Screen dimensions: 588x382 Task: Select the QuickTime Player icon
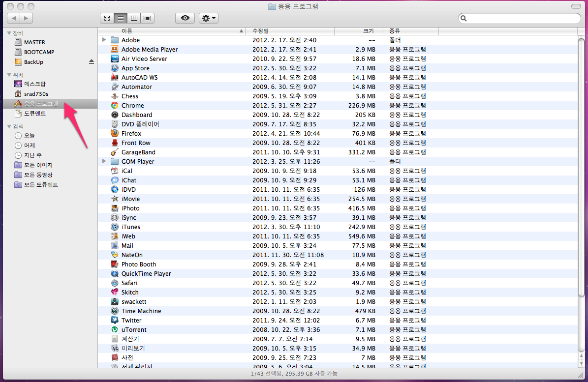tap(115, 274)
